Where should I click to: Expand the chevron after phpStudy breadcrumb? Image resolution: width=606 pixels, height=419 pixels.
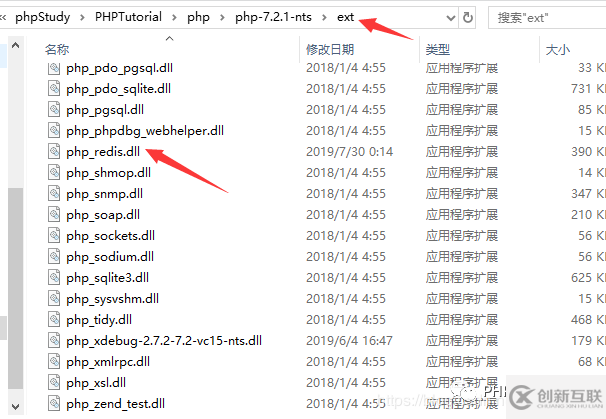(82, 17)
